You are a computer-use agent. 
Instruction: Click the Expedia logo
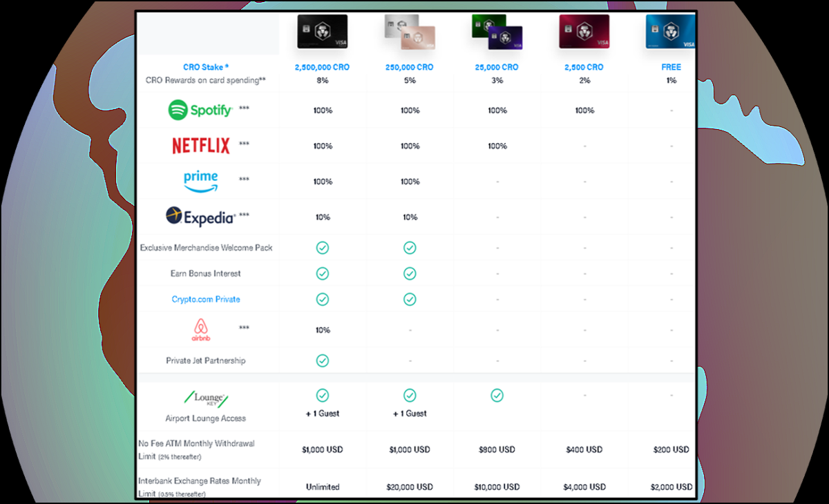pyautogui.click(x=200, y=216)
